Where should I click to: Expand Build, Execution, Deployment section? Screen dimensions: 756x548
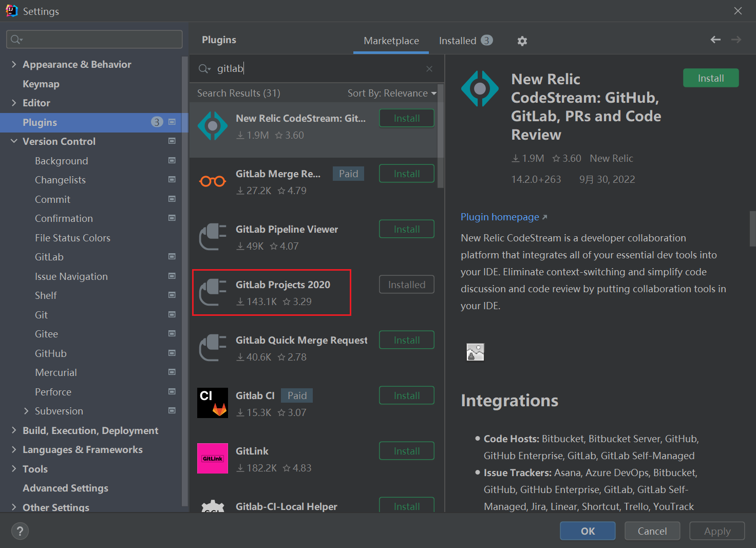point(14,430)
